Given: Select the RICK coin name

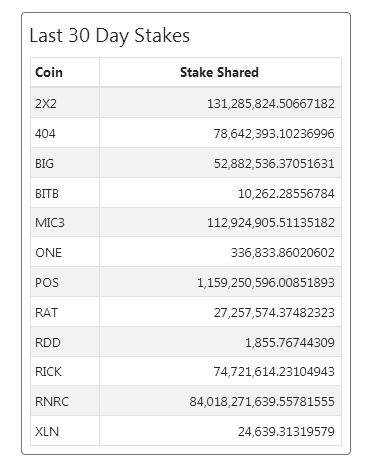Looking at the screenshot, I should (x=48, y=371).
